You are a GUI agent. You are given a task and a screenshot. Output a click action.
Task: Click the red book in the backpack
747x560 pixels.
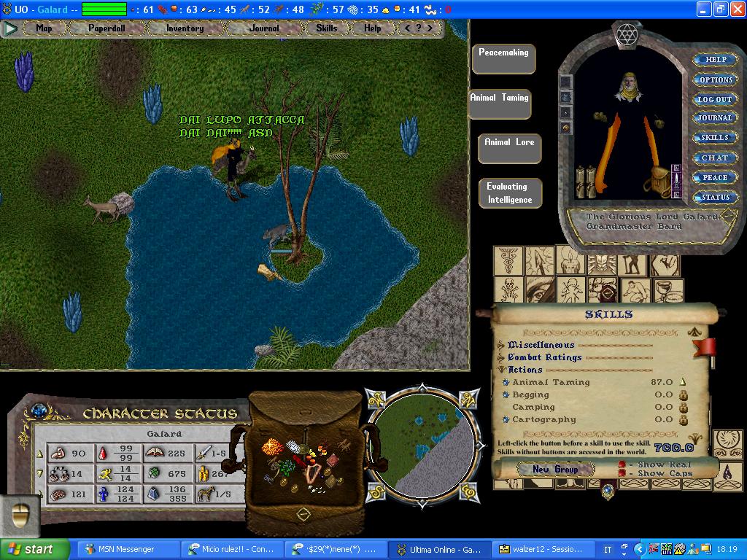tap(332, 461)
